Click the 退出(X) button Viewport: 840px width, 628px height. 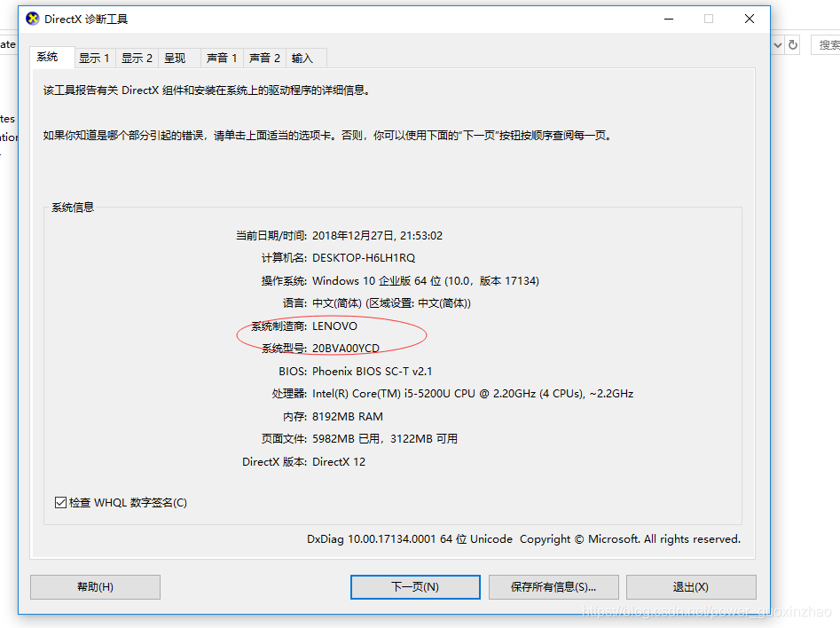691,586
